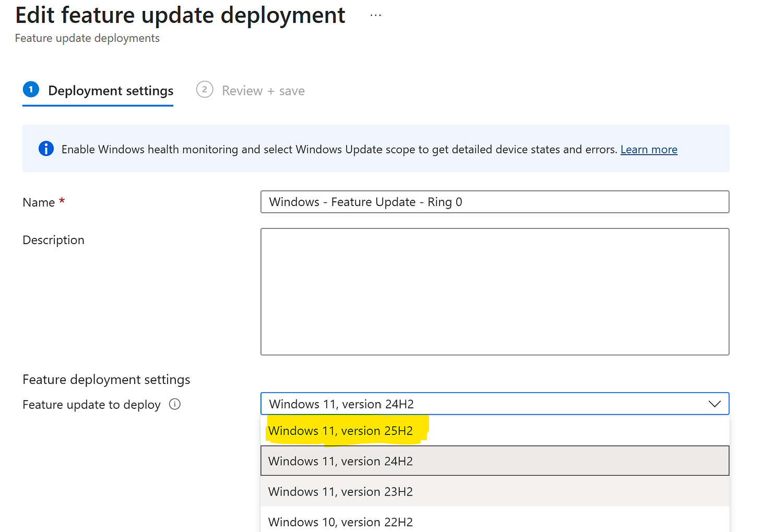Image resolution: width=760 pixels, height=532 pixels.
Task: Choose Windows 11, version 23H2 option
Action: click(x=495, y=491)
